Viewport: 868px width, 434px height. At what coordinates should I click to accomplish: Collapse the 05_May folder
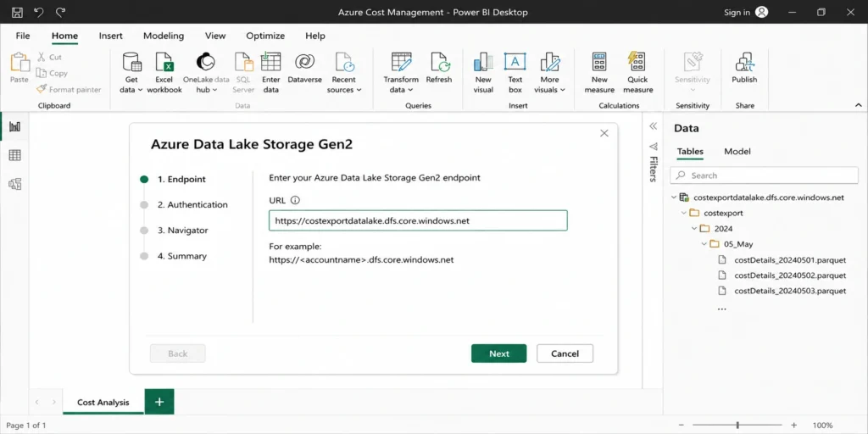(x=704, y=243)
